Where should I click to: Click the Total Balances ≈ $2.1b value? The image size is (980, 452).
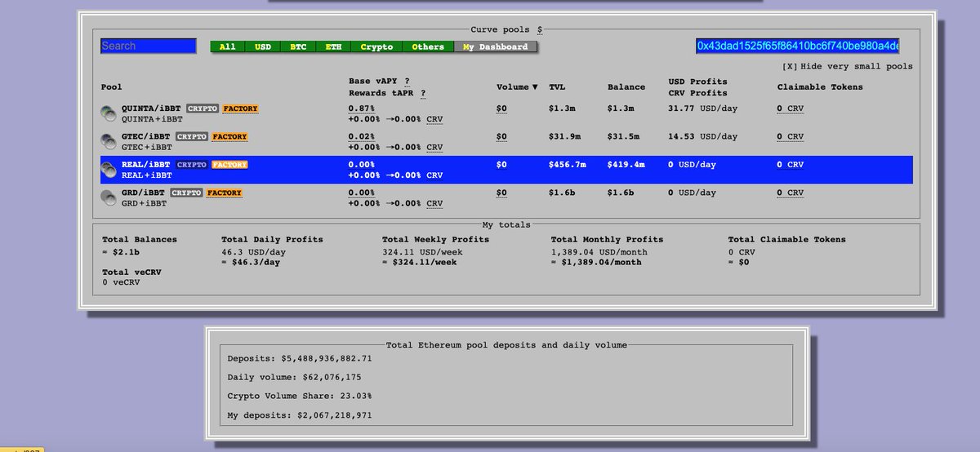point(120,252)
